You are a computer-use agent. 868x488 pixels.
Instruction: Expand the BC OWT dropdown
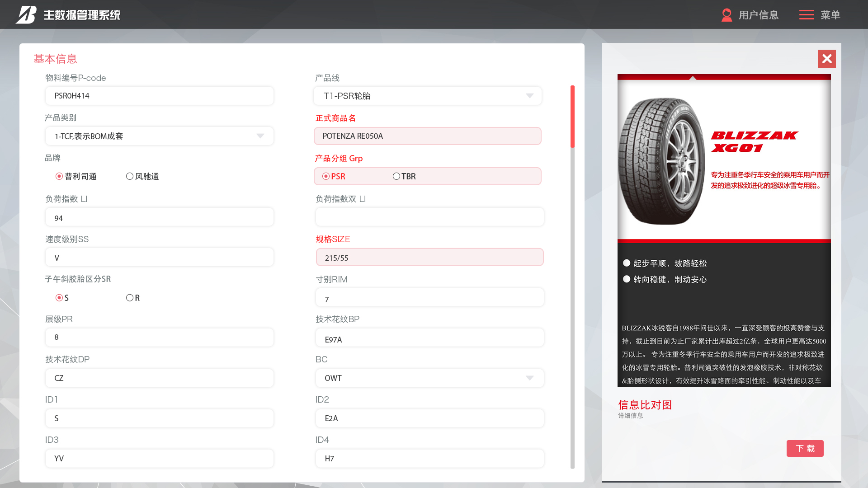coord(430,378)
